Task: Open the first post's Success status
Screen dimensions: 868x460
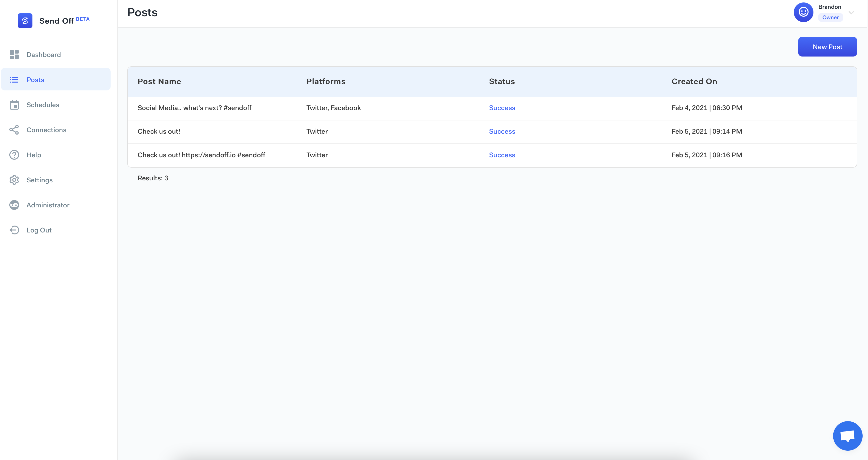Action: 502,108
